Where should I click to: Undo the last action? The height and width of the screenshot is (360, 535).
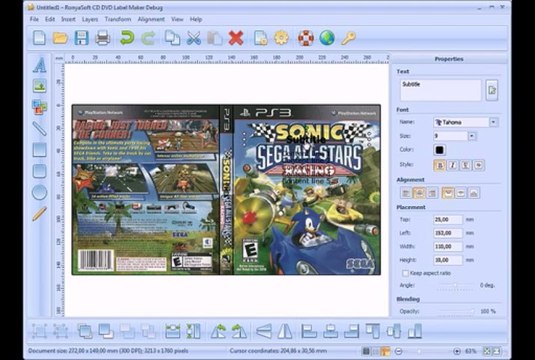click(x=127, y=38)
